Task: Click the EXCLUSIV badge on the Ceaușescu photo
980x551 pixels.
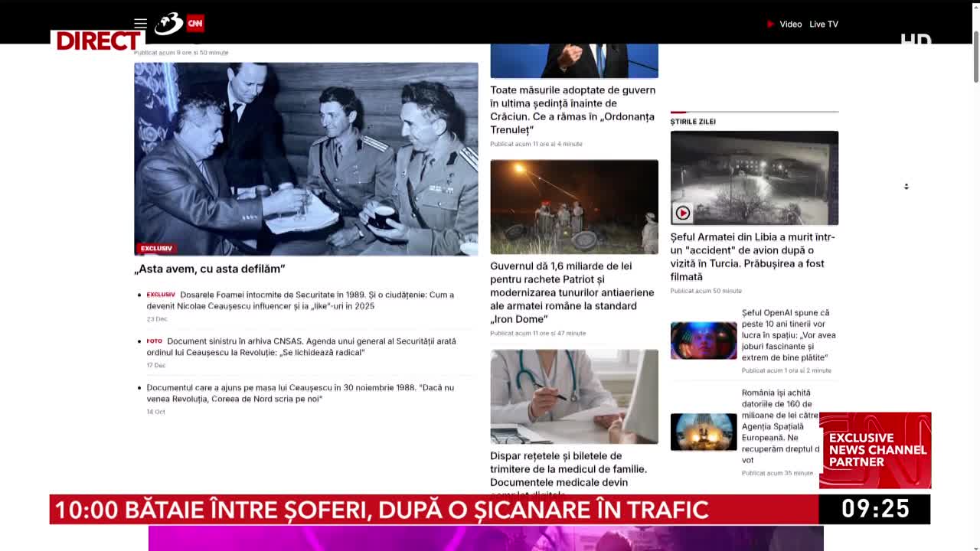Action: click(155, 248)
